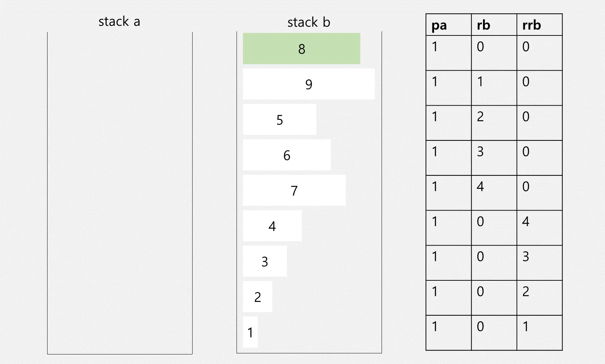Click the block numbered 7 in stack b

[294, 190]
